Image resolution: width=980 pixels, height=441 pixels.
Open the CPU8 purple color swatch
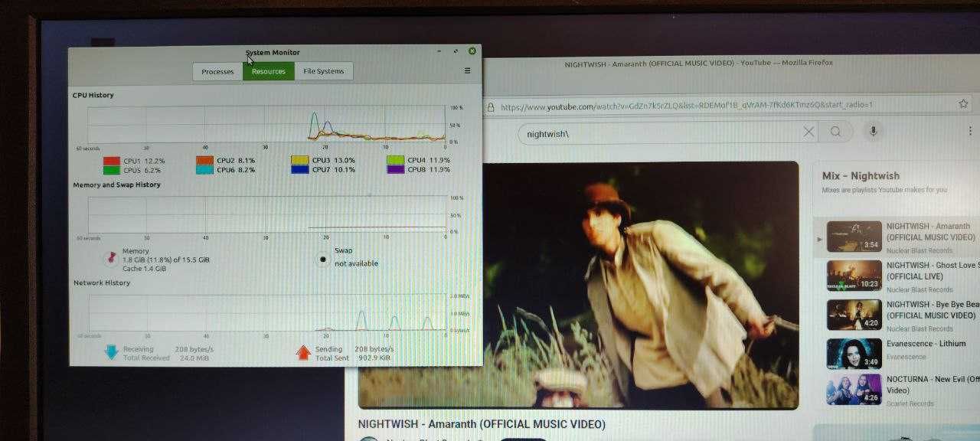(x=395, y=170)
